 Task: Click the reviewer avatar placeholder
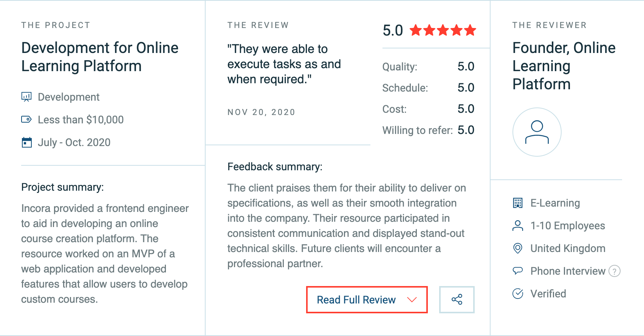[537, 132]
